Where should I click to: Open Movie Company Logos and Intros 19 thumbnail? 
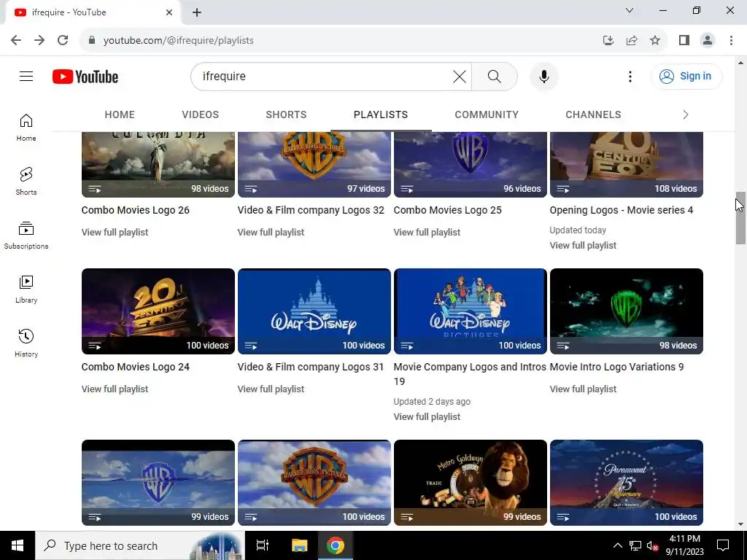point(471,311)
